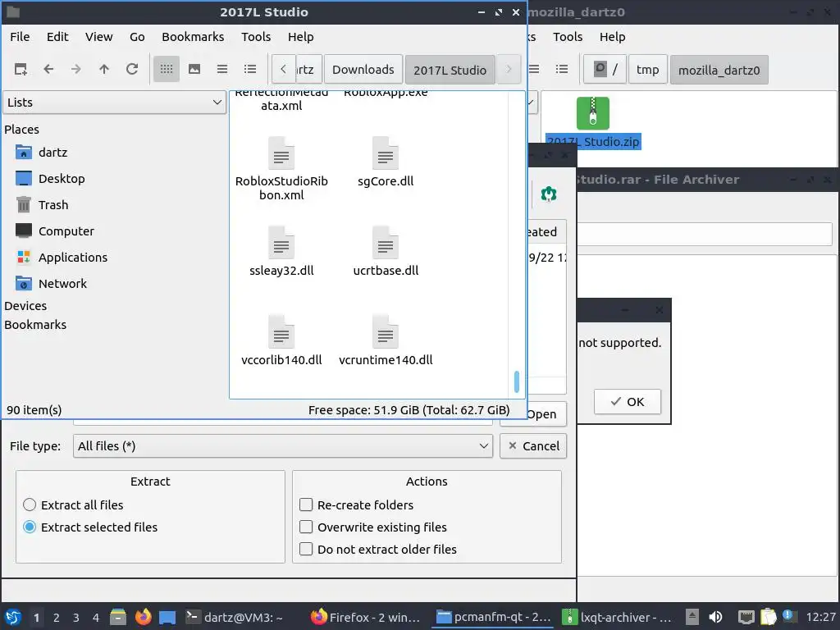Click compact view icon in mozilla_dartz0 window
Image resolution: width=840 pixels, height=630 pixels.
click(534, 69)
